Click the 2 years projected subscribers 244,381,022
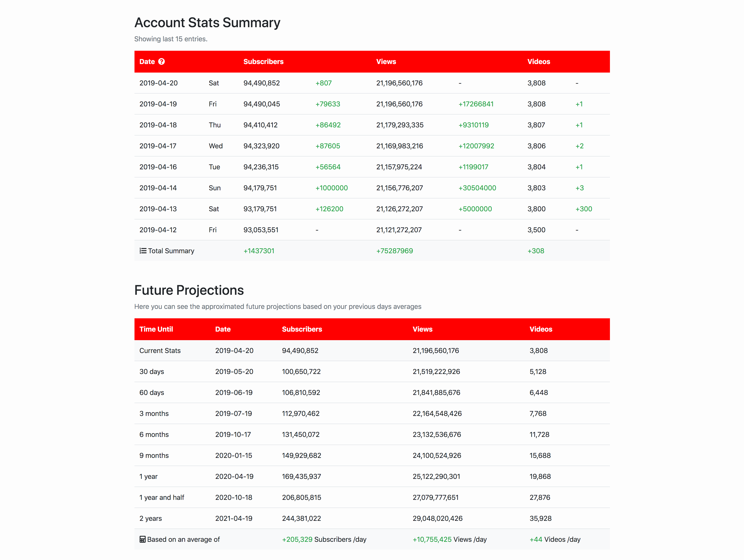744x560 pixels. click(x=301, y=518)
